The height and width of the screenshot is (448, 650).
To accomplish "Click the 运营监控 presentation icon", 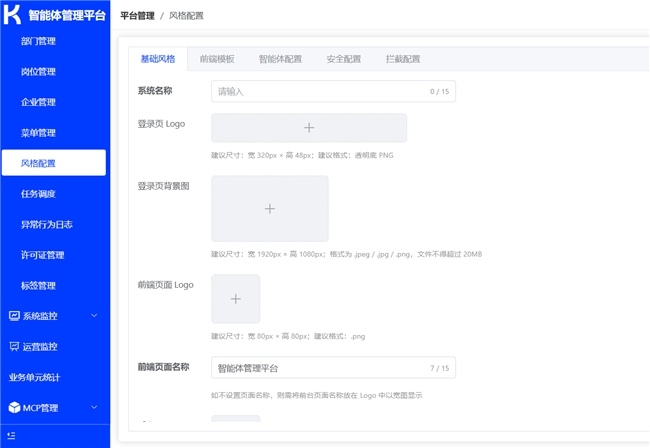I will pyautogui.click(x=14, y=346).
